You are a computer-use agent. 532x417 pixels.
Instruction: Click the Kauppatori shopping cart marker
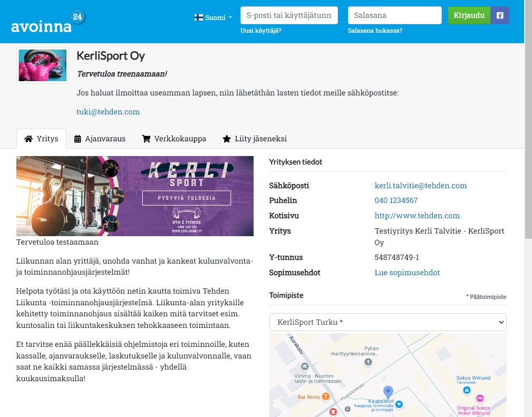[399, 404]
